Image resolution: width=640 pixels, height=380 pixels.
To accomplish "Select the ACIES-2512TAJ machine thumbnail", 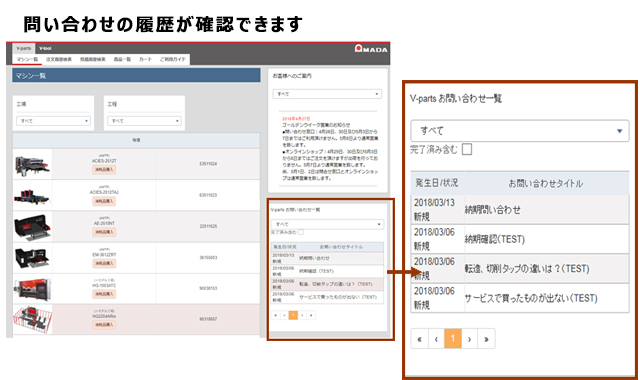I will click(33, 196).
